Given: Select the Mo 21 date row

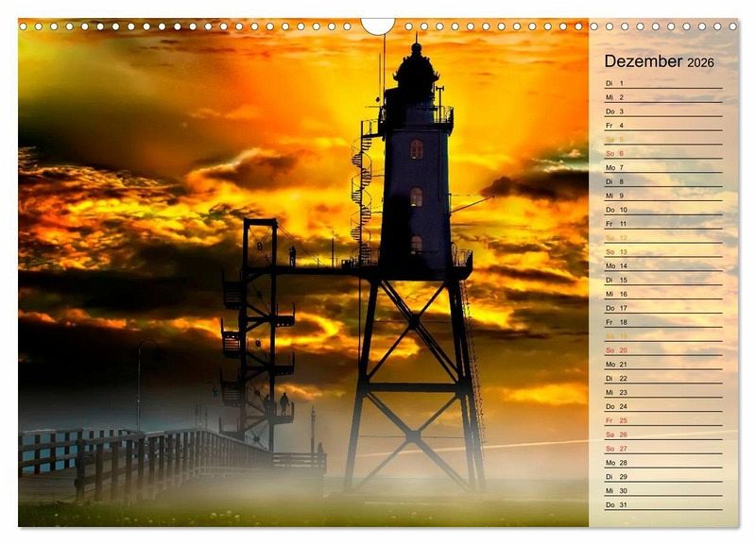Looking at the screenshot, I should pyautogui.click(x=662, y=365).
